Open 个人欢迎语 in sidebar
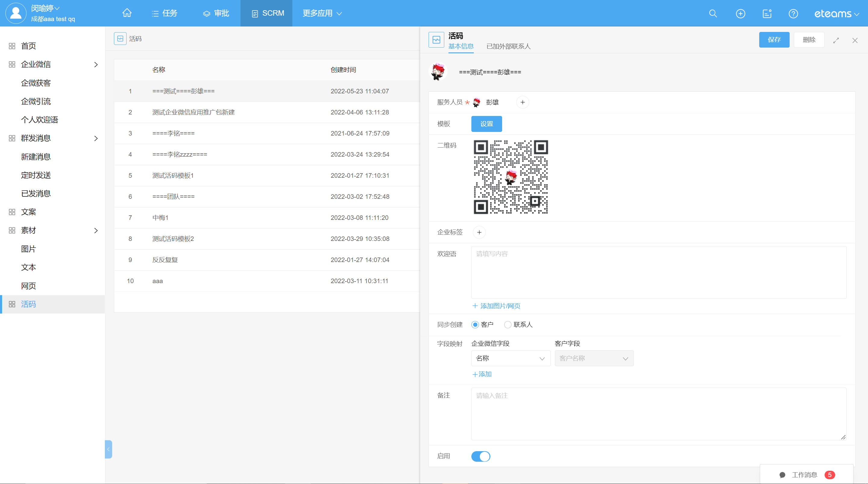Viewport: 868px width, 484px height. [39, 120]
